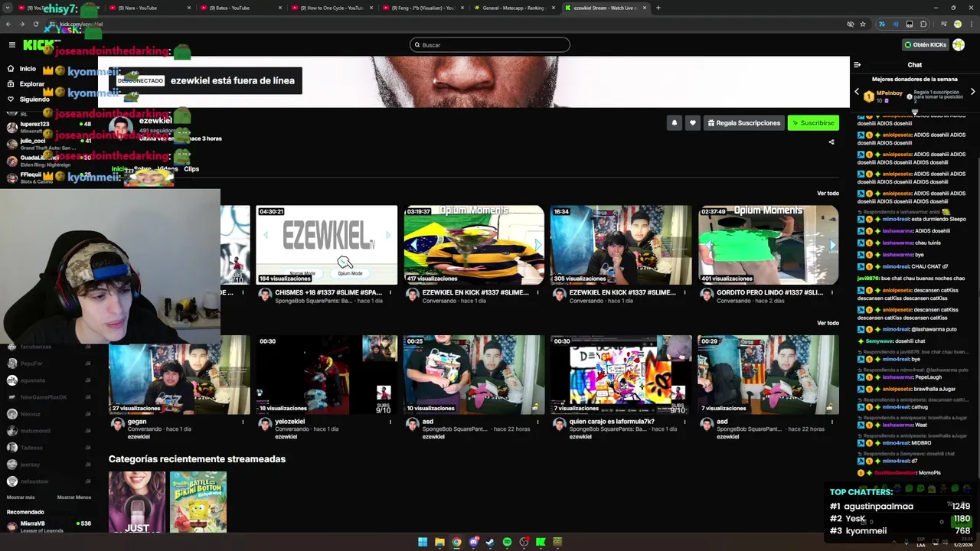
Task: Show next top donor with right chevron
Action: (972, 92)
